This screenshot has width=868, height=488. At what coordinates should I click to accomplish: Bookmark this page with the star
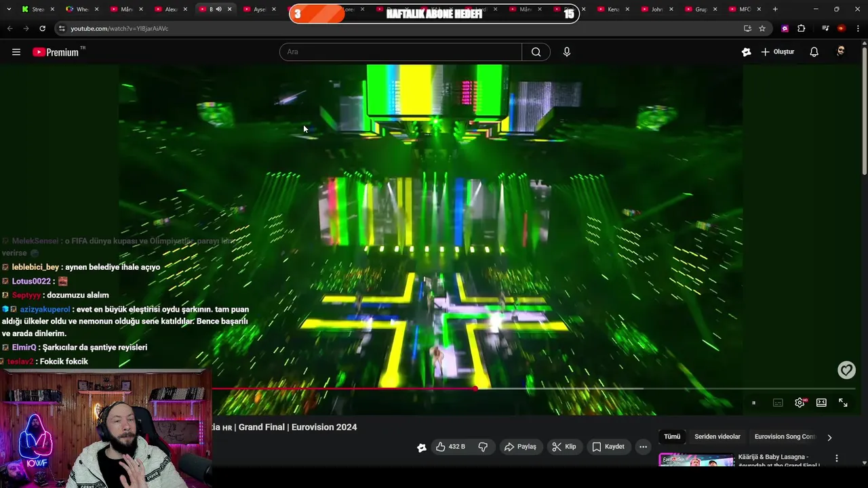[x=762, y=28]
